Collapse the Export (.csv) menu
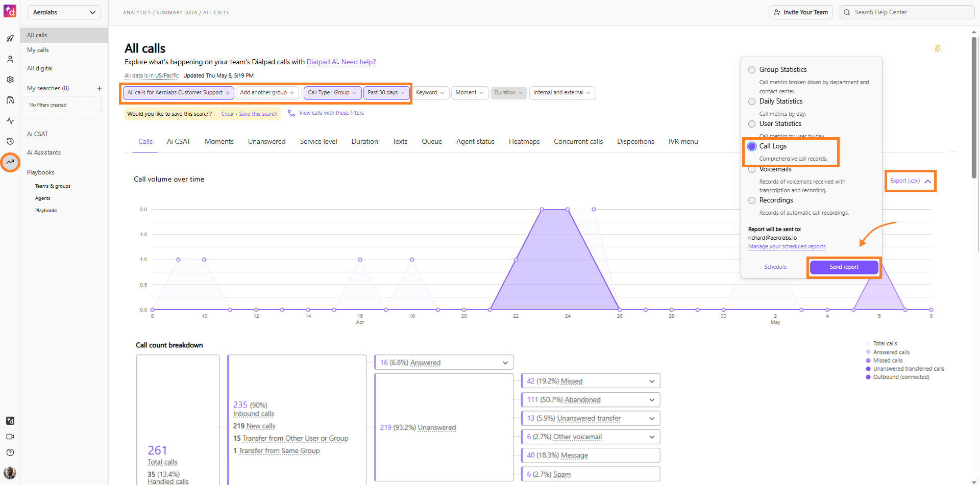This screenshot has width=980, height=485. 911,181
